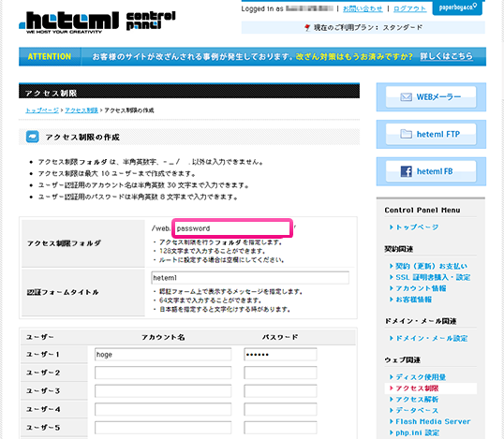Click the ユーザー2 password field
Screen dimensions: 504x439
pos(280,373)
